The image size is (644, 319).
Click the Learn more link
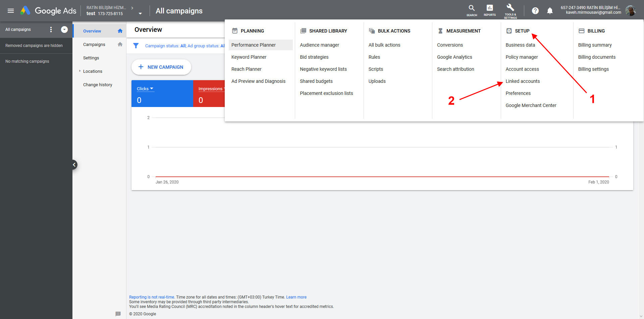[x=296, y=297]
